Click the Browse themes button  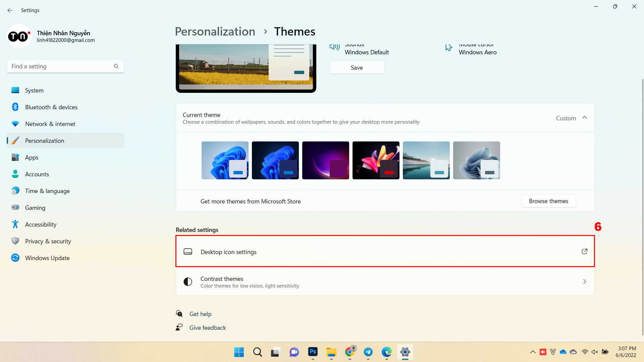(x=549, y=201)
